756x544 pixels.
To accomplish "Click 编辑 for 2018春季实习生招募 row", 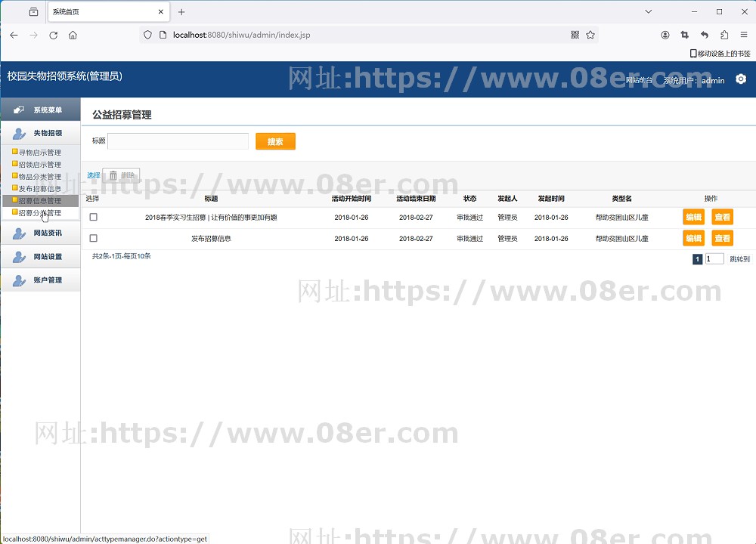I will click(x=694, y=217).
